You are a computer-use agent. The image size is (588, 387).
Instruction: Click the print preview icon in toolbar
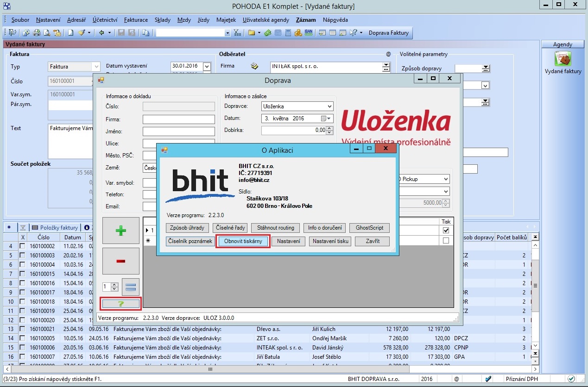point(46,33)
